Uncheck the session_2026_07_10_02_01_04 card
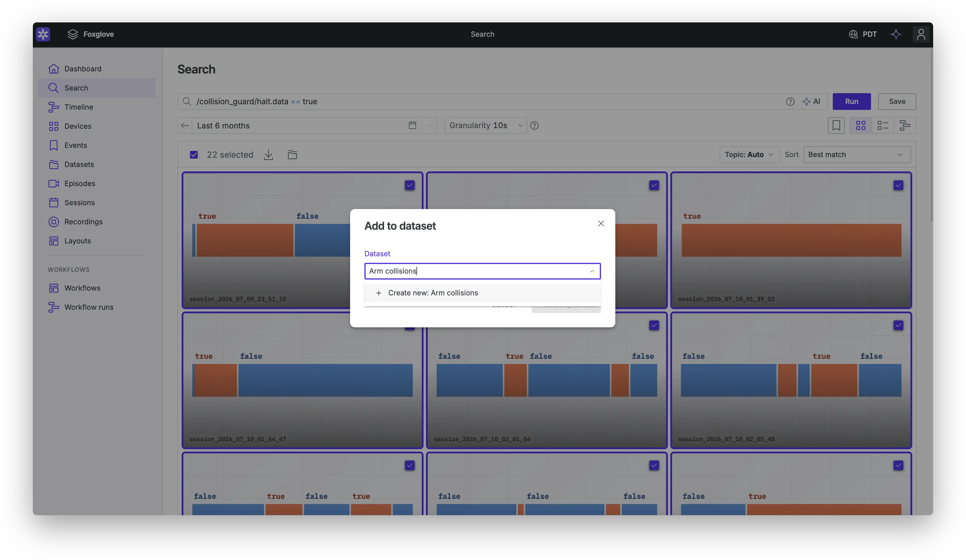This screenshot has height=560, width=966. (x=654, y=326)
